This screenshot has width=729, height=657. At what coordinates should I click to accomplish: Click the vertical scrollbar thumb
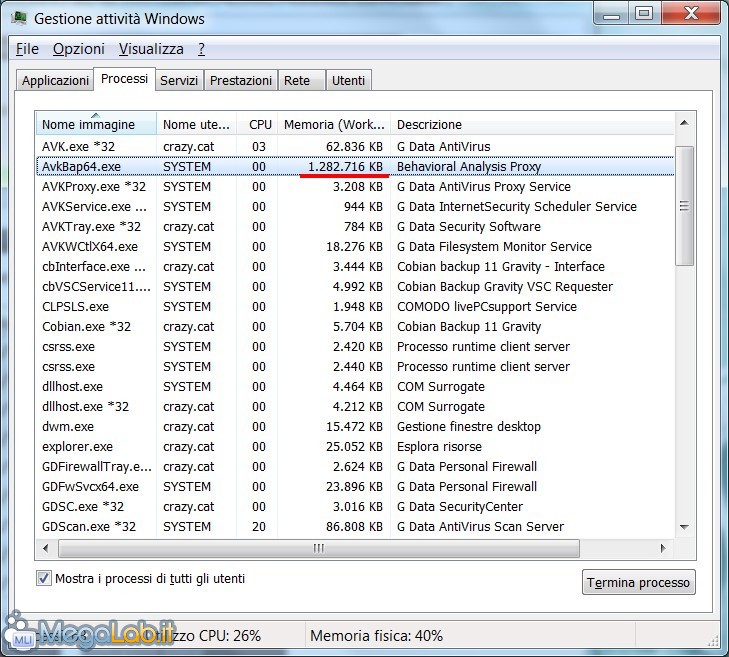[x=684, y=205]
